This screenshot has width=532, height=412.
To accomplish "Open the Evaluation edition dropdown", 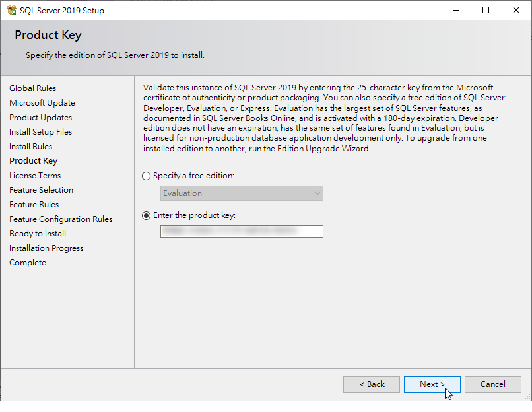I will click(x=242, y=193).
